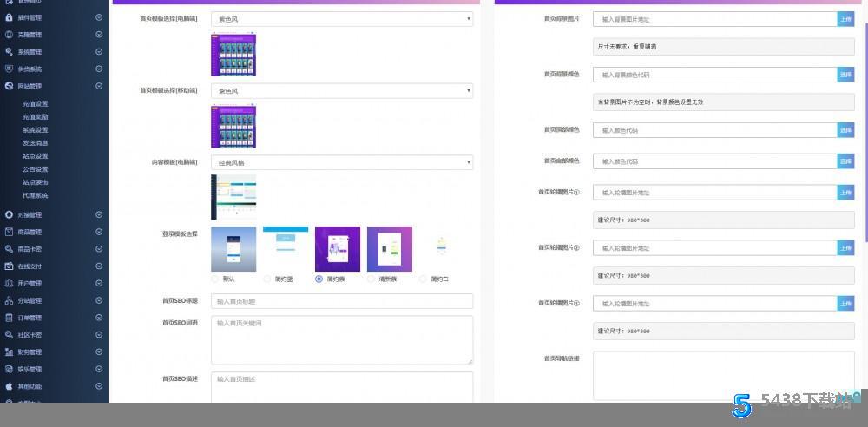Click 选择 color picker for 首页底部颜色
This screenshot has width=868, height=427.
845,161
